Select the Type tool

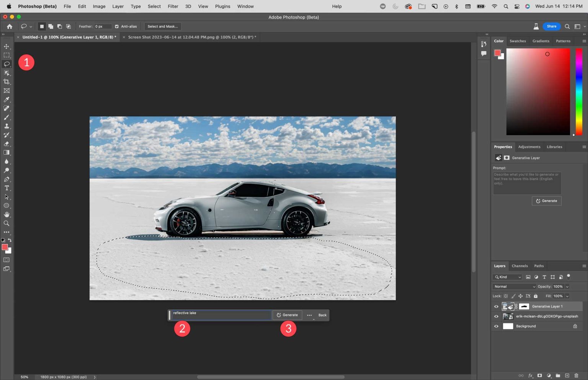coord(7,188)
